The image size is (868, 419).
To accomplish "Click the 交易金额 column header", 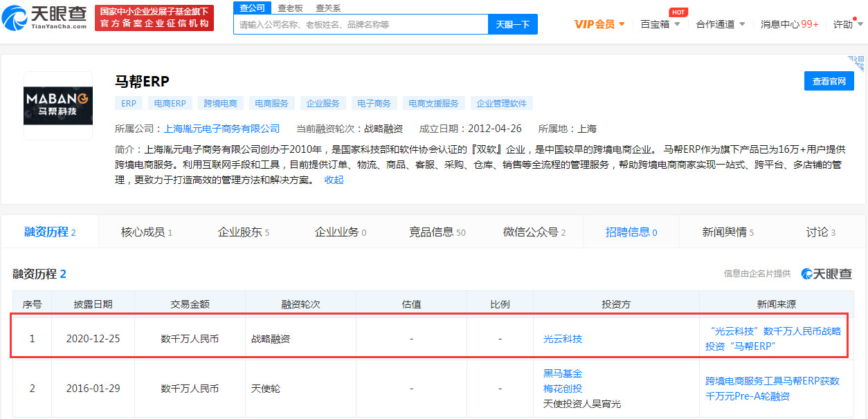I will (190, 304).
